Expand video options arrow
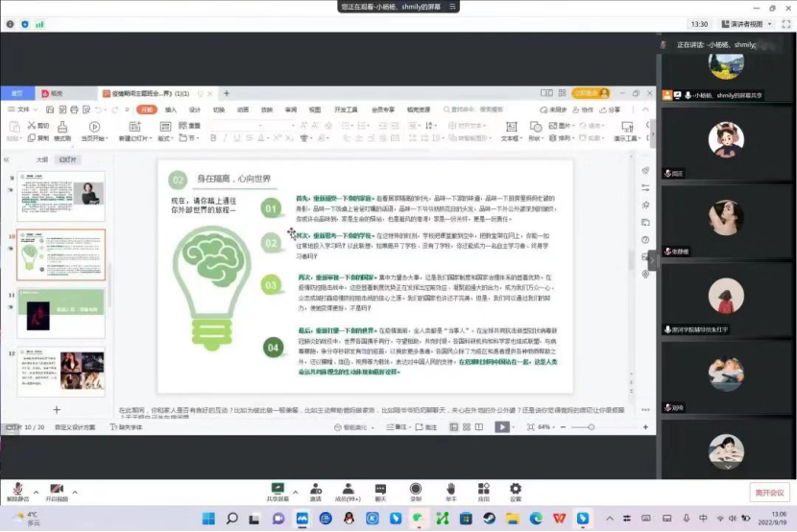797x532 pixels. [x=75, y=491]
